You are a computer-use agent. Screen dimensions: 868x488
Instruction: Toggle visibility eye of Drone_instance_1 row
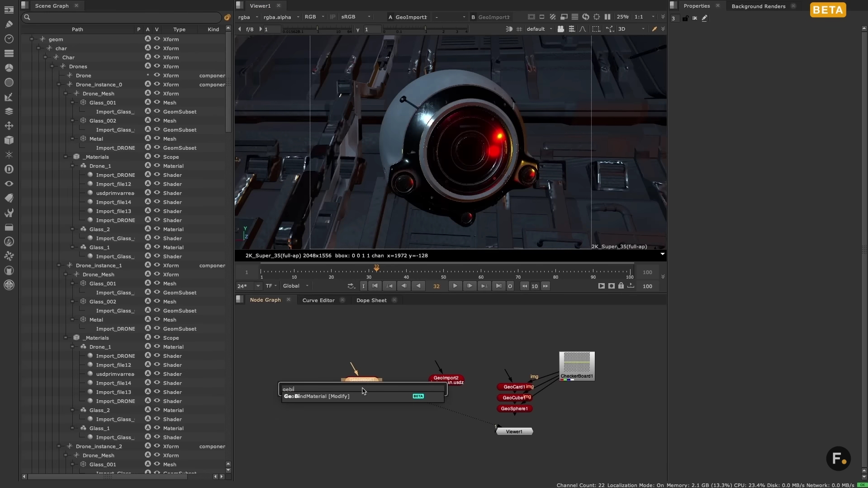pos(157,265)
